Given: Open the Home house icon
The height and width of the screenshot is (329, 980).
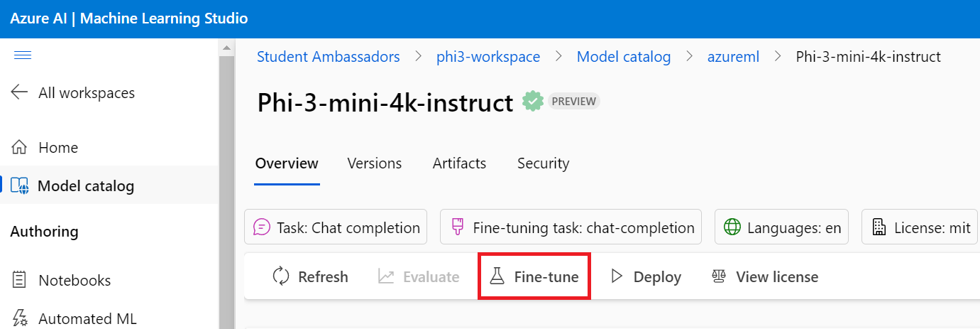Looking at the screenshot, I should [x=19, y=148].
